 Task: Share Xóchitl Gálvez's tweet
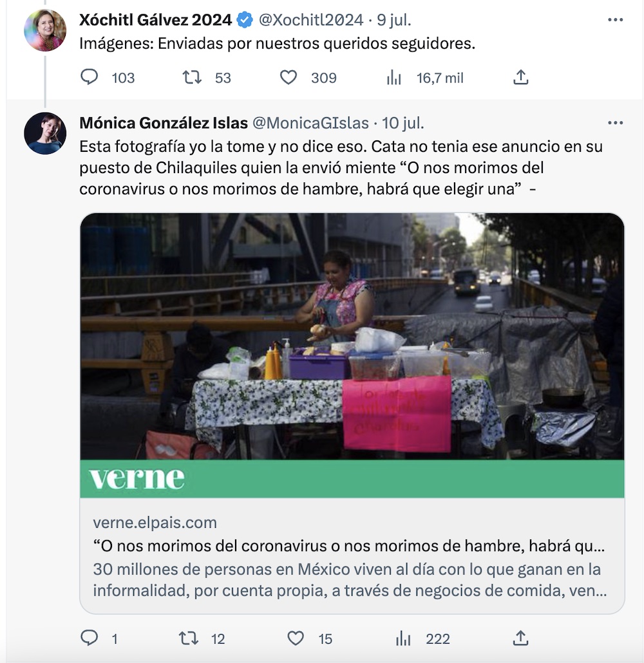[520, 78]
